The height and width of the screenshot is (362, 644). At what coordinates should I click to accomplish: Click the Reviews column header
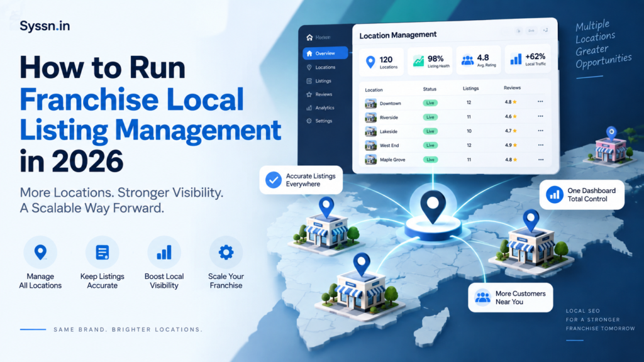click(x=512, y=88)
